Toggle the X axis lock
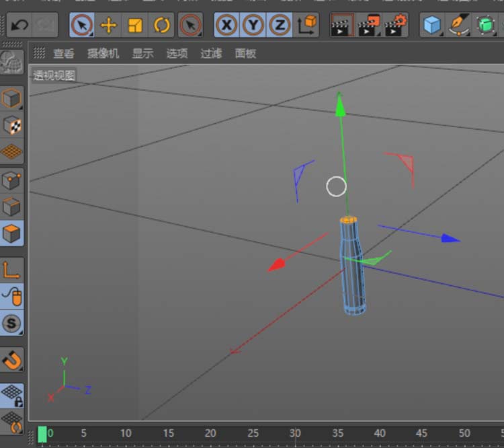Image resolution: width=504 pixels, height=448 pixels. click(x=227, y=26)
